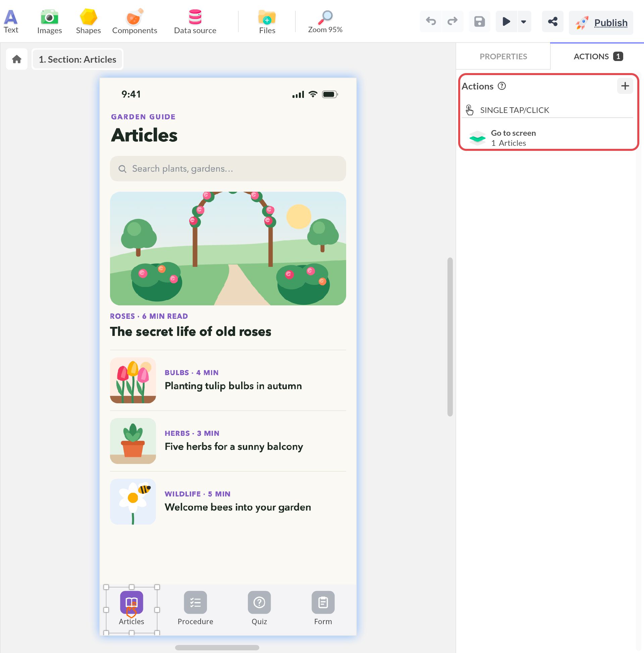This screenshot has width=644, height=653.
Task: Select the rose garden arch hero image
Action: (228, 248)
